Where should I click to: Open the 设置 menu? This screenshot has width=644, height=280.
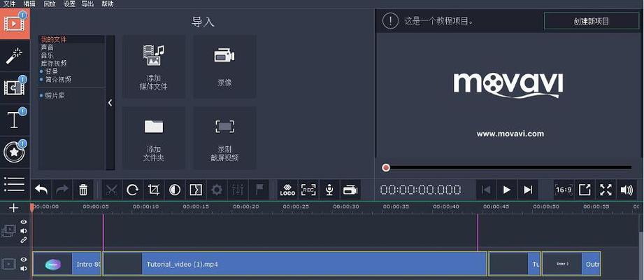point(69,3)
